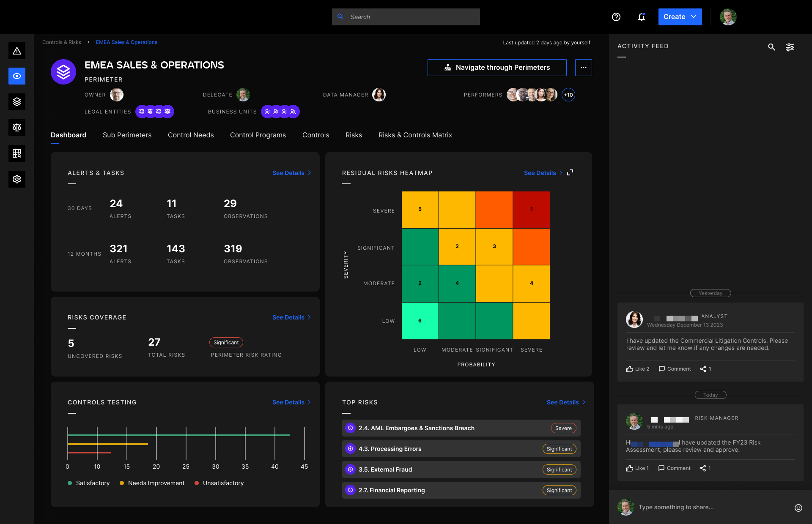Click the AML Embargoes risk icon
Screen dimensions: 812x524
point(350,428)
